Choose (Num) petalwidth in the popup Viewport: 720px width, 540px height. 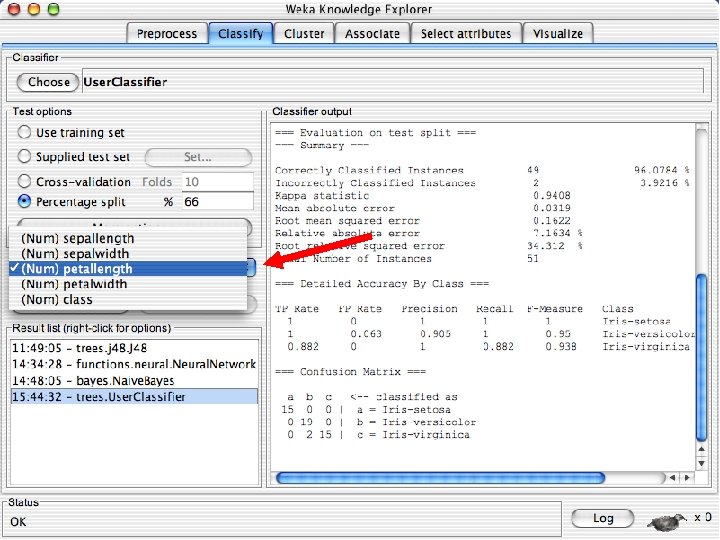[x=128, y=284]
